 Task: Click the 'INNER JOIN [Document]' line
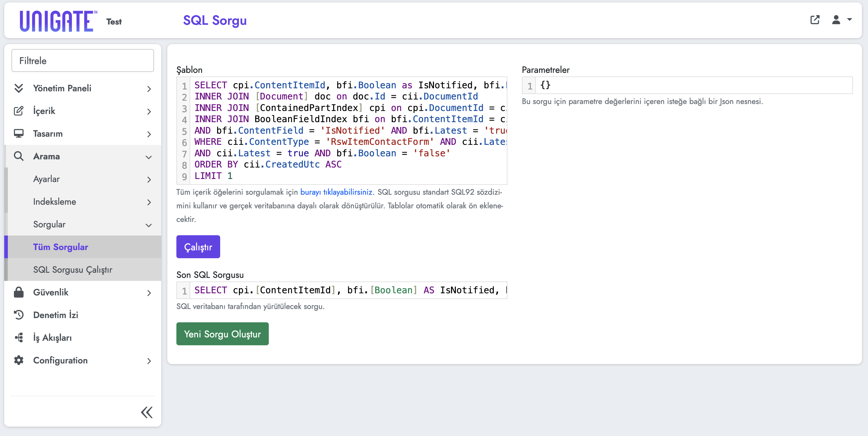336,96
